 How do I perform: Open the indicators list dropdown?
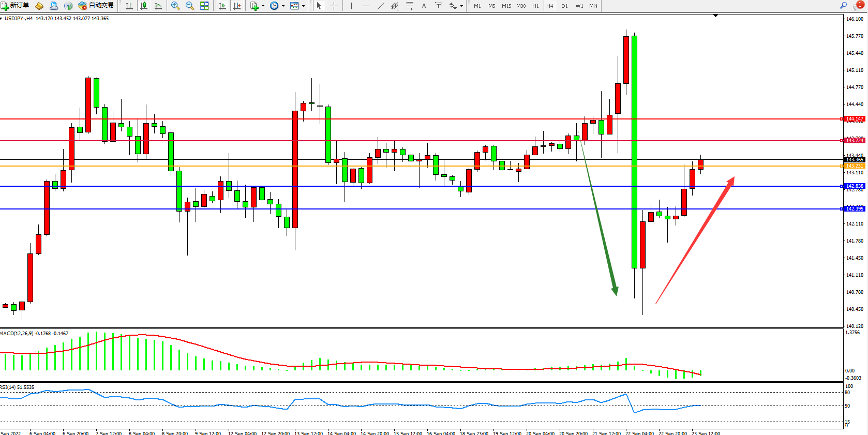tap(263, 6)
